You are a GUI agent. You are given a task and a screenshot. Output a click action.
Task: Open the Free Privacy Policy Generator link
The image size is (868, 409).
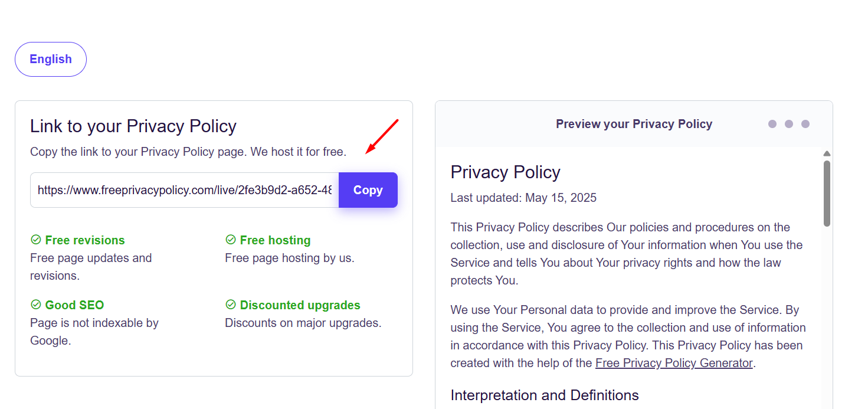click(674, 363)
